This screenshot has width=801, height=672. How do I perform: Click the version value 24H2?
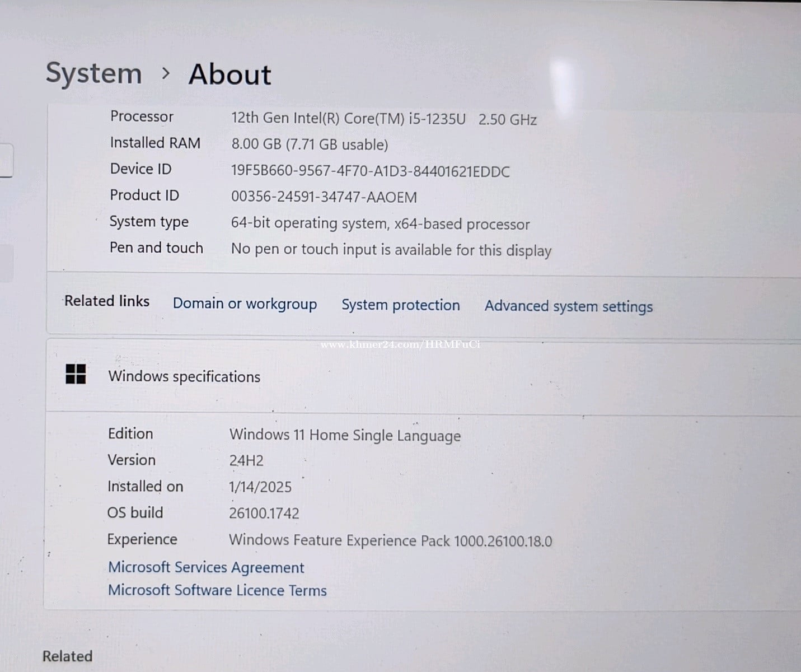pos(246,461)
